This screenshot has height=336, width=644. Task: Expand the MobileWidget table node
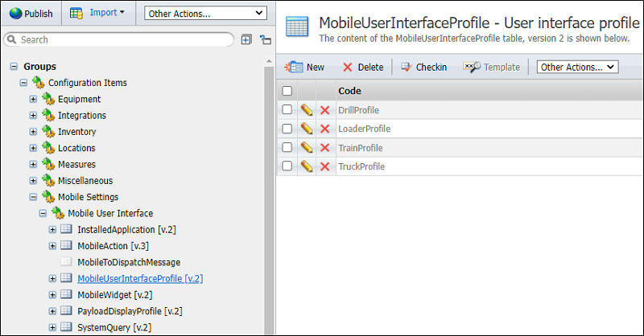tap(52, 294)
